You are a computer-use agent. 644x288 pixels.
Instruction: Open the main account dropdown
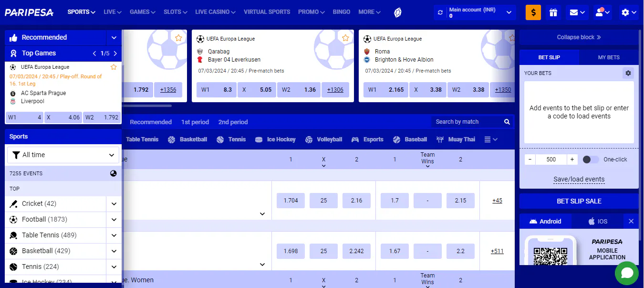509,12
